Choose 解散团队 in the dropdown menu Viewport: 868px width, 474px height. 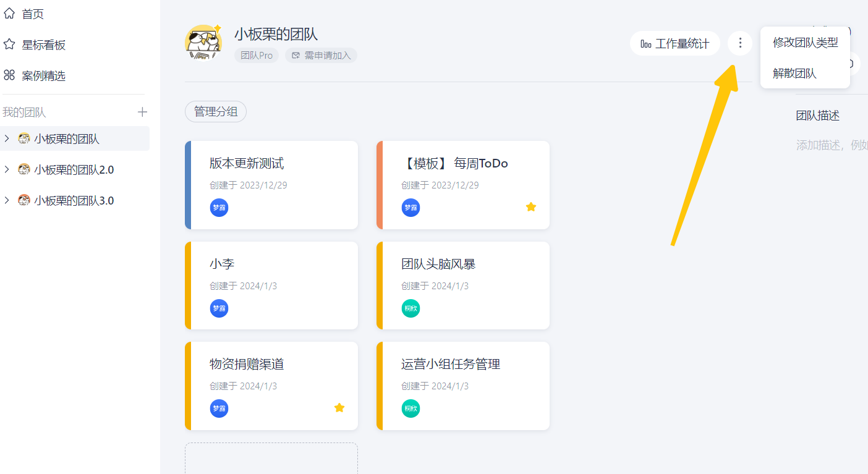point(795,74)
